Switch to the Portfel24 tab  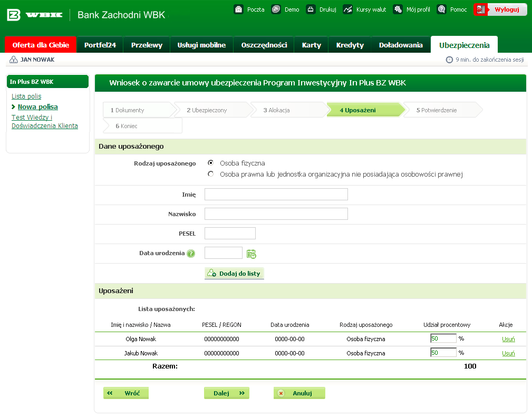(100, 45)
